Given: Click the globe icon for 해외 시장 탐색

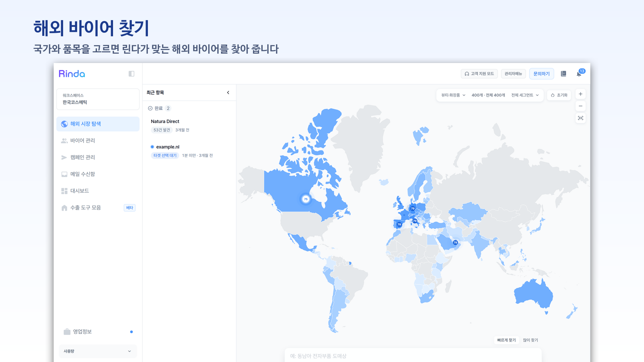Looking at the screenshot, I should point(64,124).
